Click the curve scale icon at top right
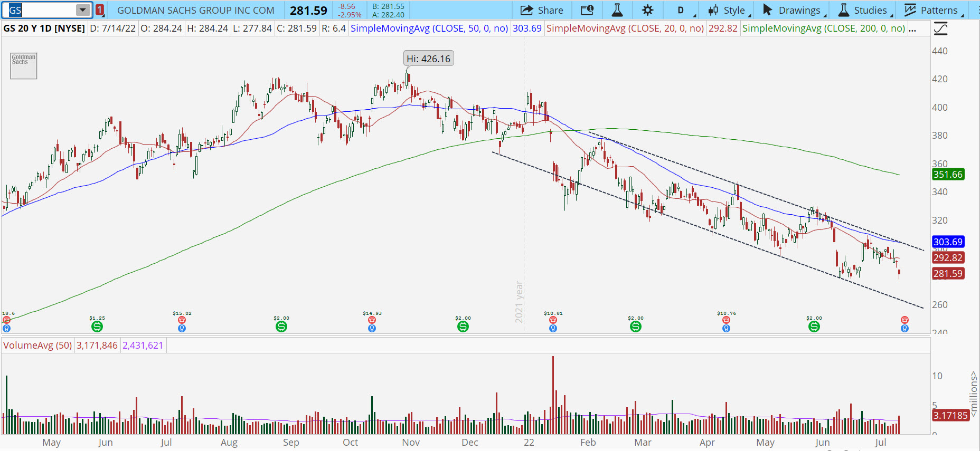The width and height of the screenshot is (980, 451). coord(940,28)
